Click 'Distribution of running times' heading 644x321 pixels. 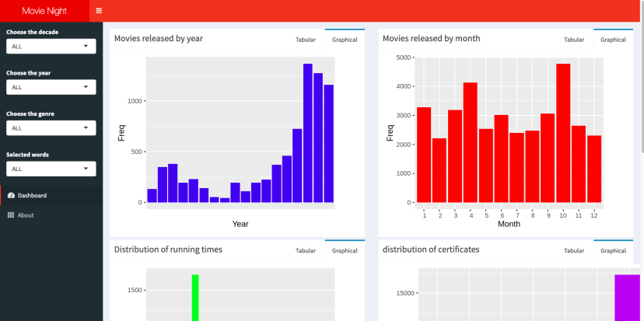point(168,249)
